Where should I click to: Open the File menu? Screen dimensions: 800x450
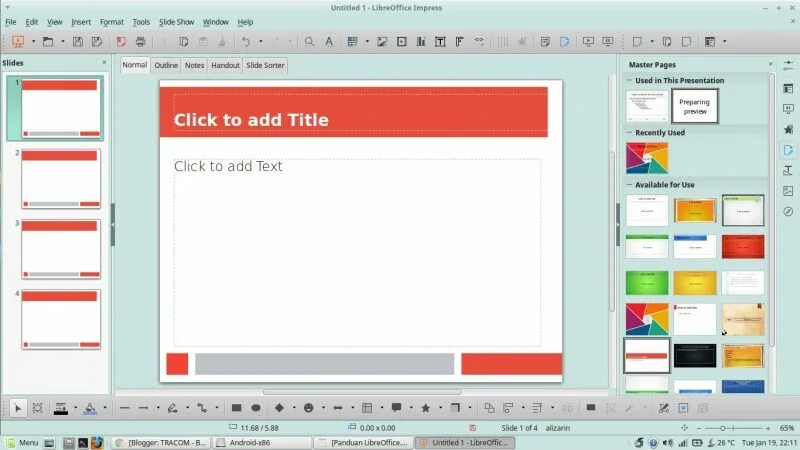[11, 22]
